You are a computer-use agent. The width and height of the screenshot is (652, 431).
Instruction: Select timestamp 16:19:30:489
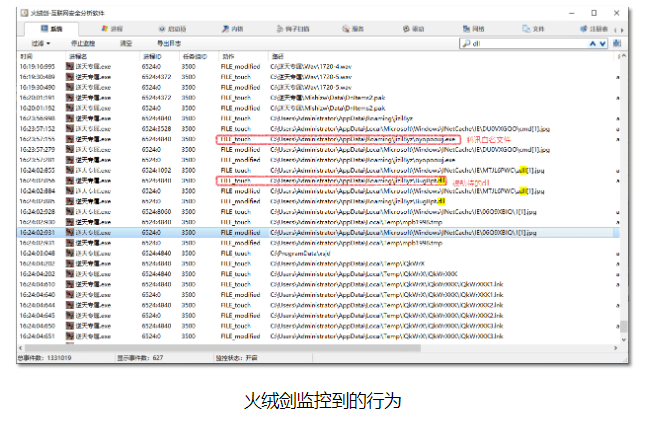pos(37,77)
